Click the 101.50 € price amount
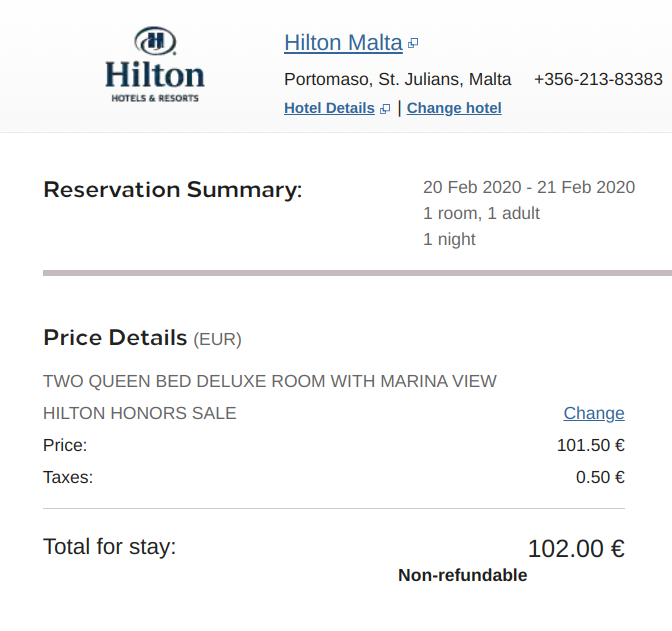This screenshot has height=631, width=672. 590,445
